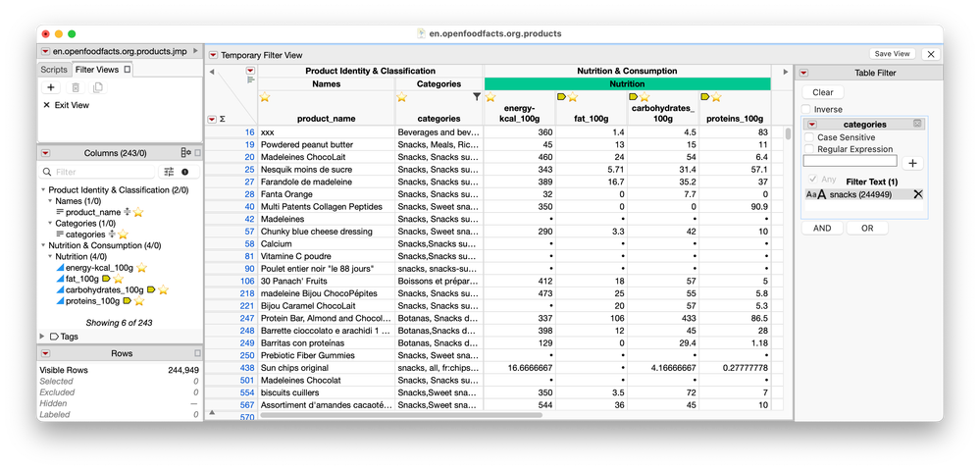Click the play arrow beside the table file name

coord(195,51)
